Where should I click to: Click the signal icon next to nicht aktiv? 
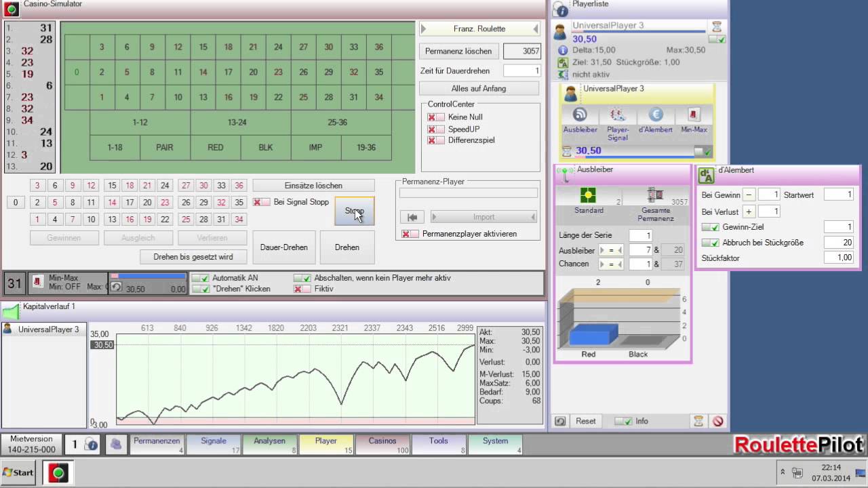pos(562,75)
